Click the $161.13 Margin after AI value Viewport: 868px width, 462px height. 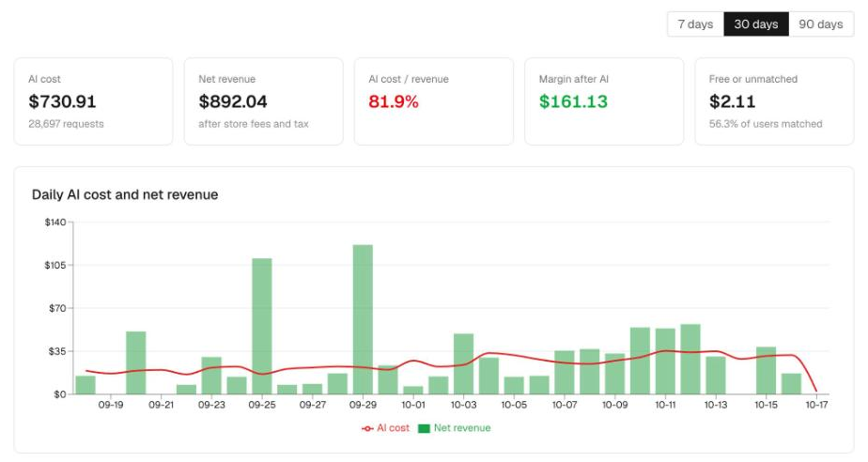click(573, 101)
